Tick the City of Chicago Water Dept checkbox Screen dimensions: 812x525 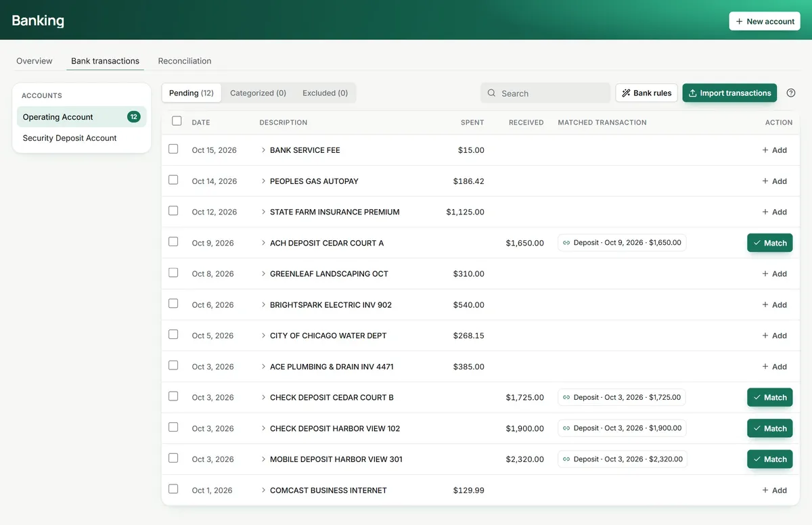tap(173, 334)
